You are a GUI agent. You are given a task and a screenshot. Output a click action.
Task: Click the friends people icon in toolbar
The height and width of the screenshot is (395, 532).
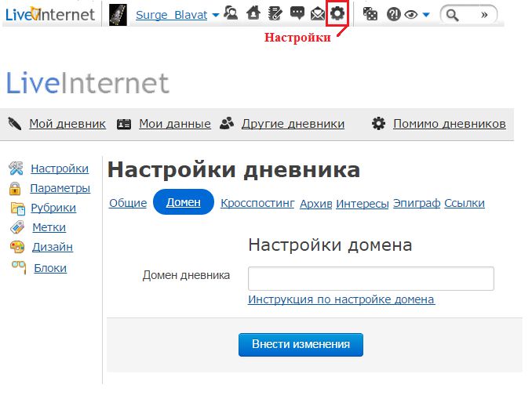(231, 13)
